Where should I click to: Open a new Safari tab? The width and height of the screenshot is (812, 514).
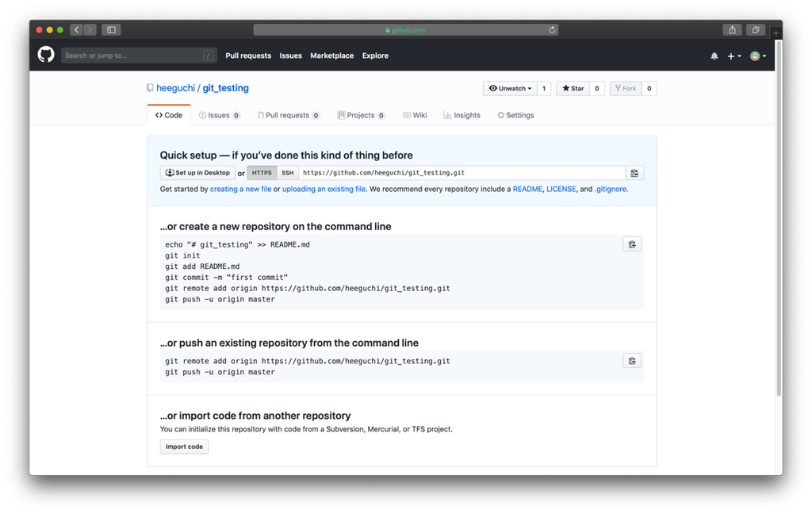pos(776,33)
